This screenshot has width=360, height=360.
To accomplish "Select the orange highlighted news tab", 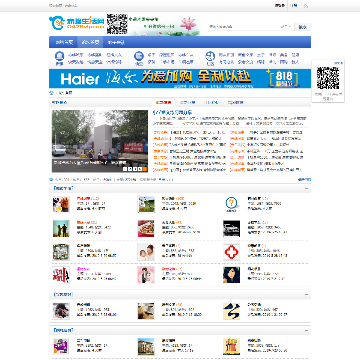I will click(x=163, y=103).
